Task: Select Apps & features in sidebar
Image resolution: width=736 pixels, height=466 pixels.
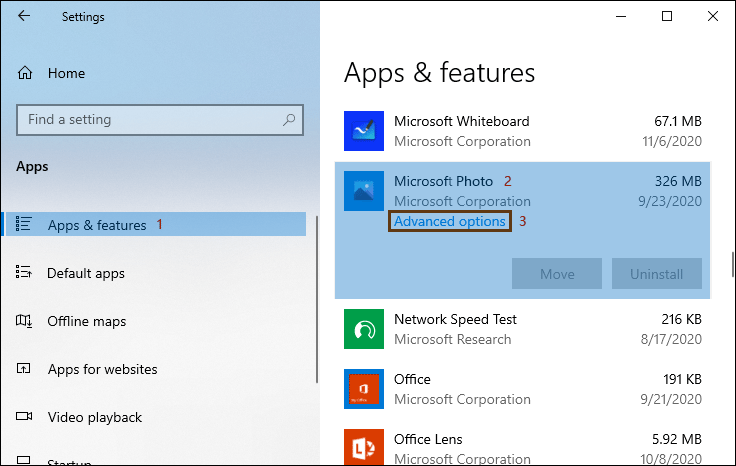Action: 155,224
